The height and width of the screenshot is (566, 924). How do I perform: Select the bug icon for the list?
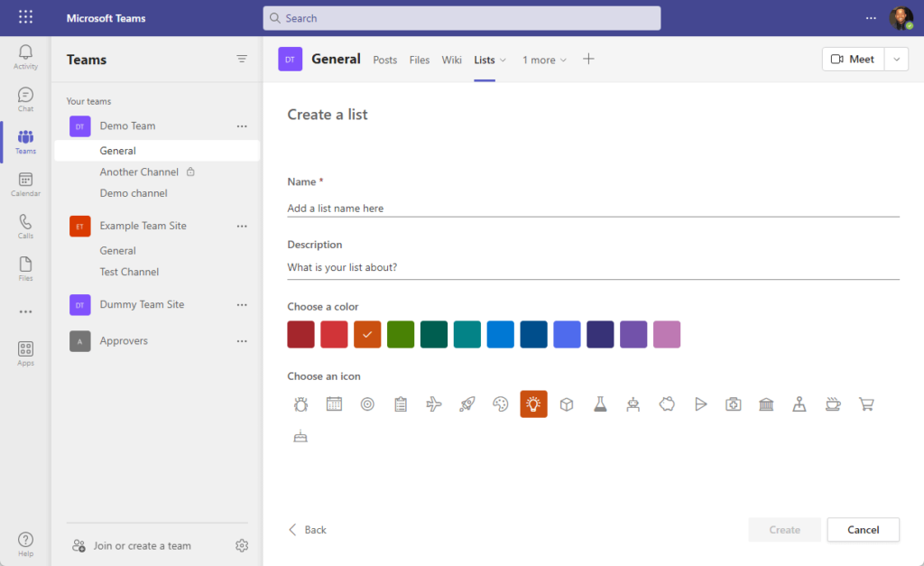(x=300, y=404)
